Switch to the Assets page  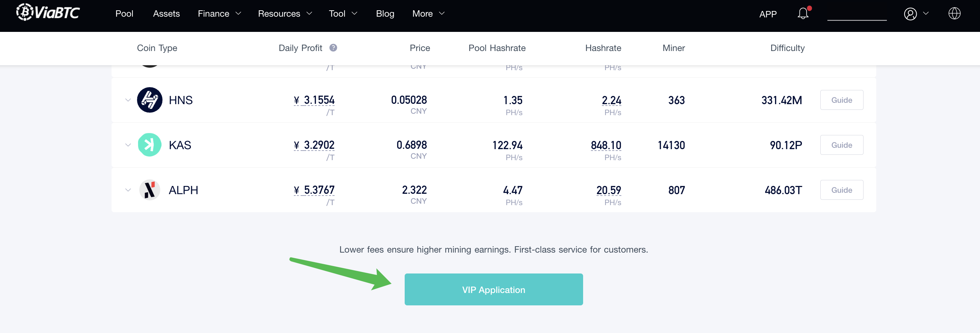point(166,13)
